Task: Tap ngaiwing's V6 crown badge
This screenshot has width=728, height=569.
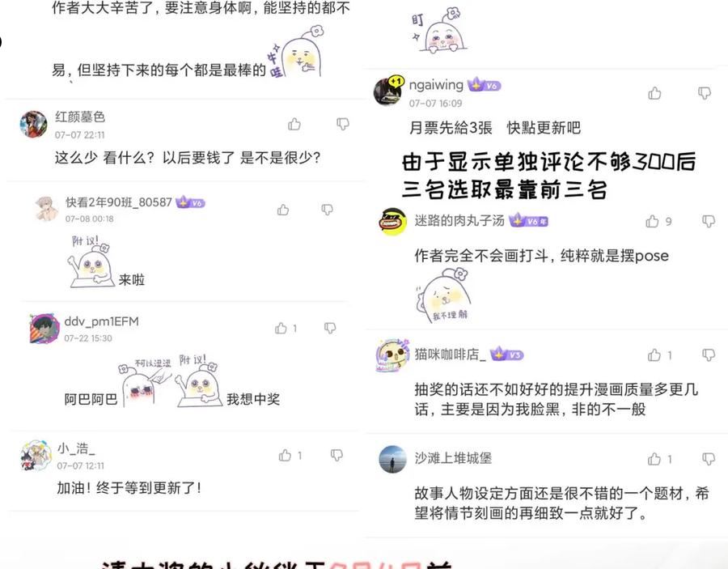Action: (484, 85)
